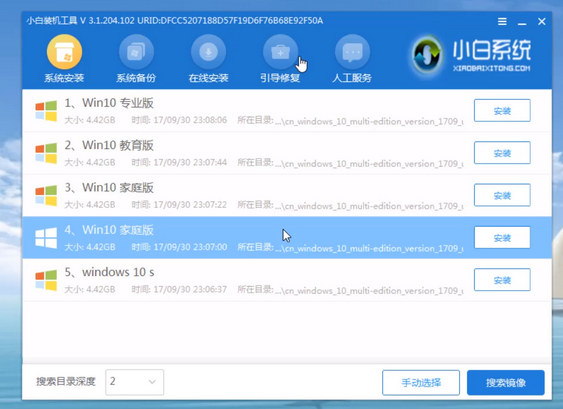The height and width of the screenshot is (409, 563).
Task: Click the title bar version text
Action: point(175,21)
